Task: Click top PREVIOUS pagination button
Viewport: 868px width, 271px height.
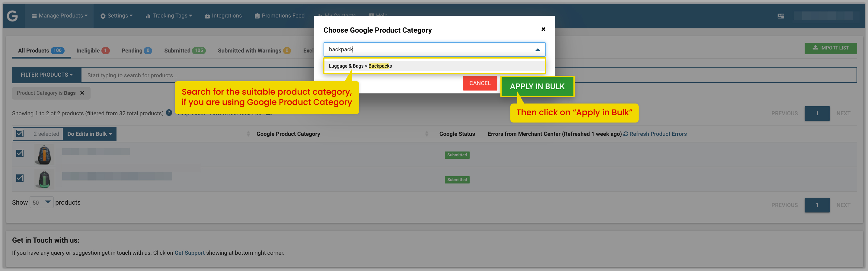Action: (784, 113)
